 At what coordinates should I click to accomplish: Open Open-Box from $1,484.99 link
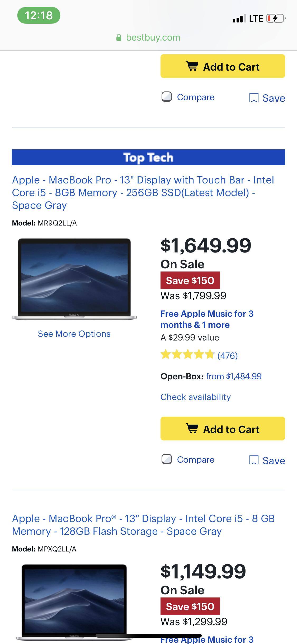pos(234,376)
